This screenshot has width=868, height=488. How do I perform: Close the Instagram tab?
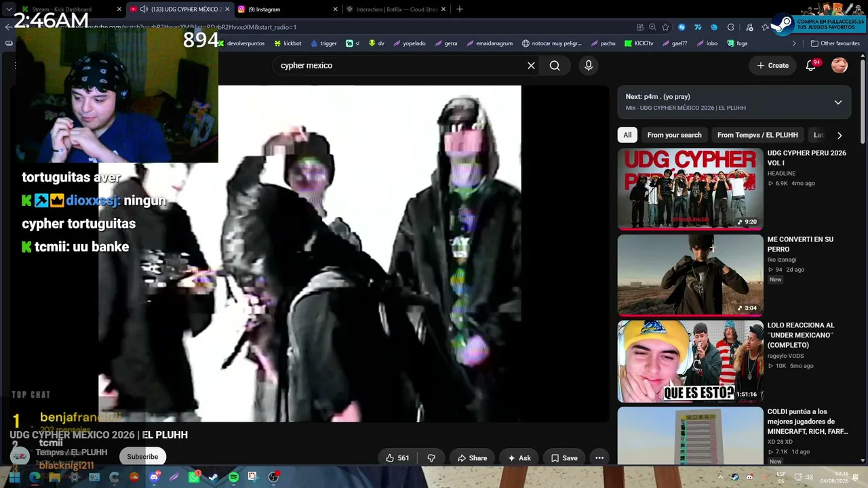point(335,9)
